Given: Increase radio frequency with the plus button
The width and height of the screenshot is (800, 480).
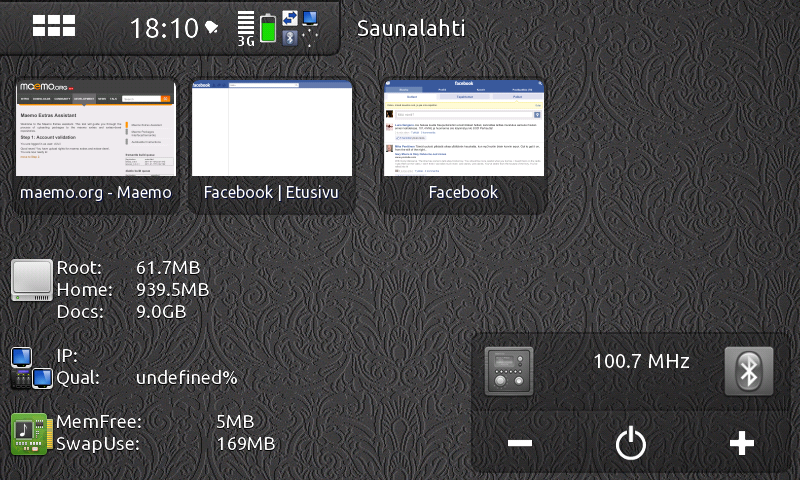Looking at the screenshot, I should [x=741, y=443].
